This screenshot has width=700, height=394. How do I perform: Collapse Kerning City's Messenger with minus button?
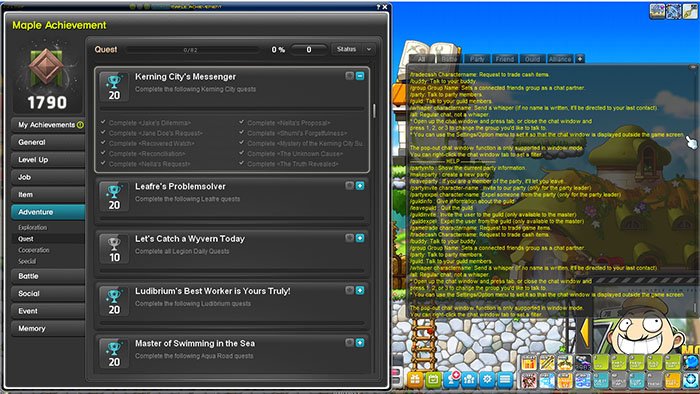(x=360, y=76)
